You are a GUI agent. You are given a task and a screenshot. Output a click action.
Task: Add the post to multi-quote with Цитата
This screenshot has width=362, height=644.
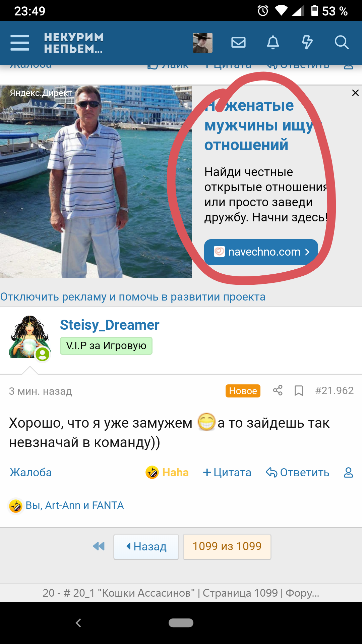click(x=227, y=472)
